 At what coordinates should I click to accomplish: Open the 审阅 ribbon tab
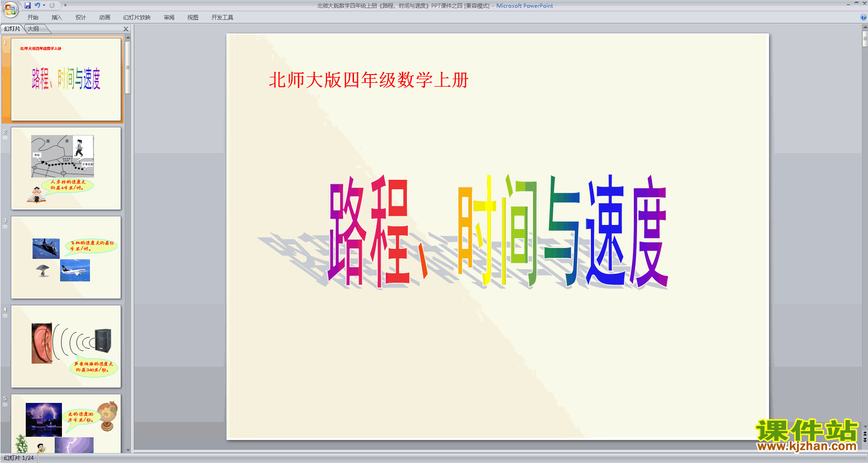point(169,18)
